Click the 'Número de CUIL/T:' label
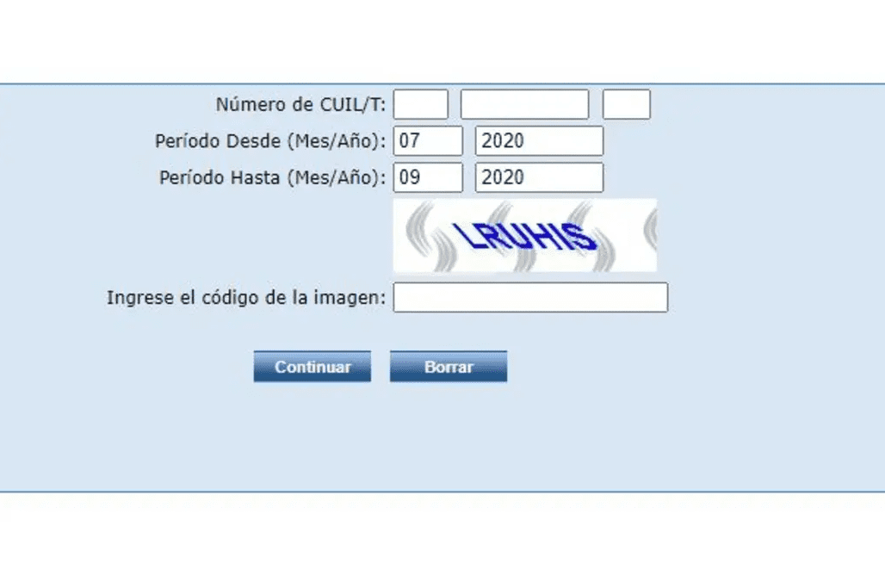The image size is (885, 588). click(300, 104)
